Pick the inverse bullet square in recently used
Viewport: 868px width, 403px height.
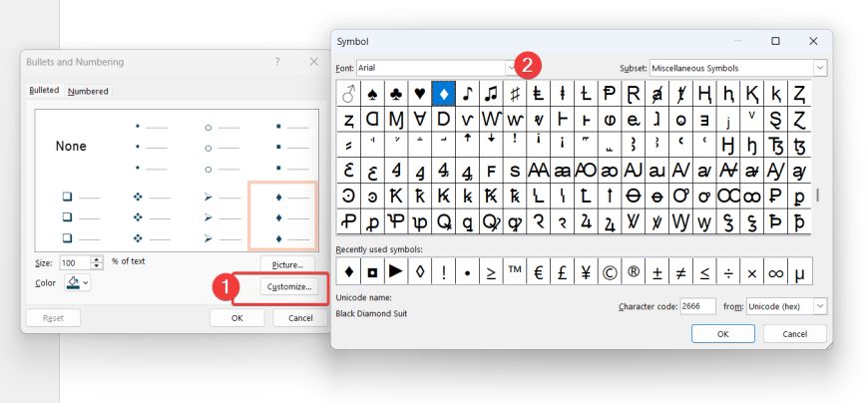coord(372,271)
